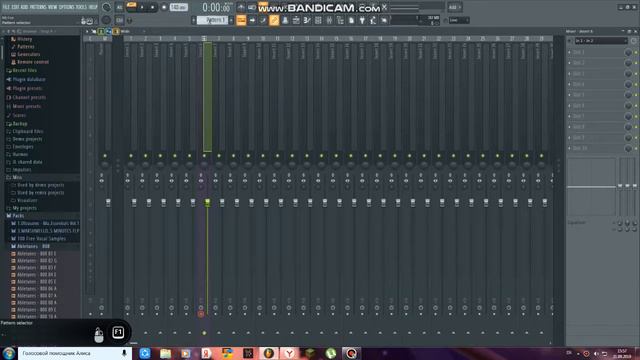This screenshot has width=640, height=360.
Task: Open the Windows Start button
Action: point(9,353)
